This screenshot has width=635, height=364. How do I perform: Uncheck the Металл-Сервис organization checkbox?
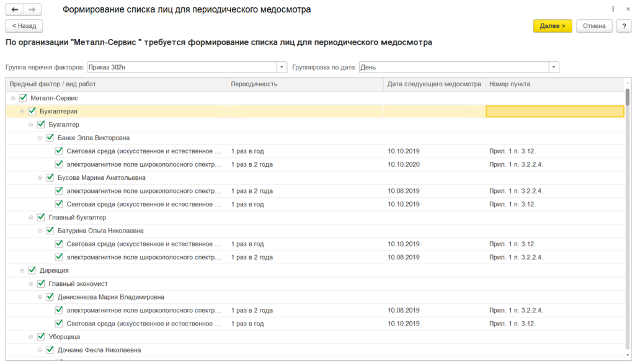pyautogui.click(x=23, y=98)
